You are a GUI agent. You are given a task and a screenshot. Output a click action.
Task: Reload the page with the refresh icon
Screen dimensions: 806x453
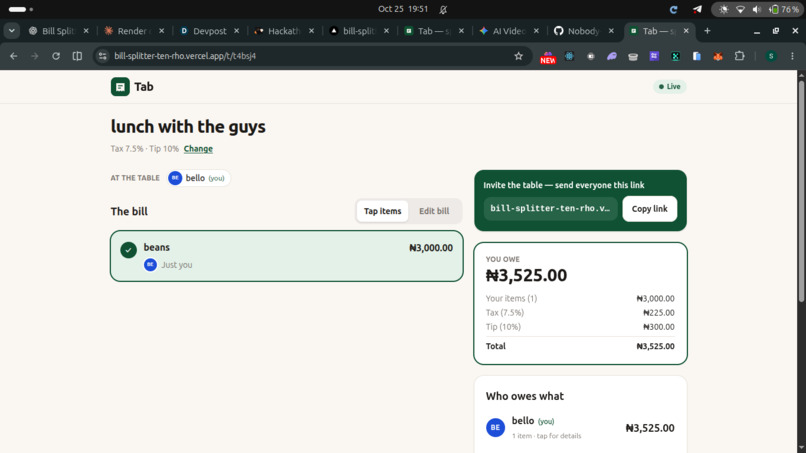tap(56, 56)
